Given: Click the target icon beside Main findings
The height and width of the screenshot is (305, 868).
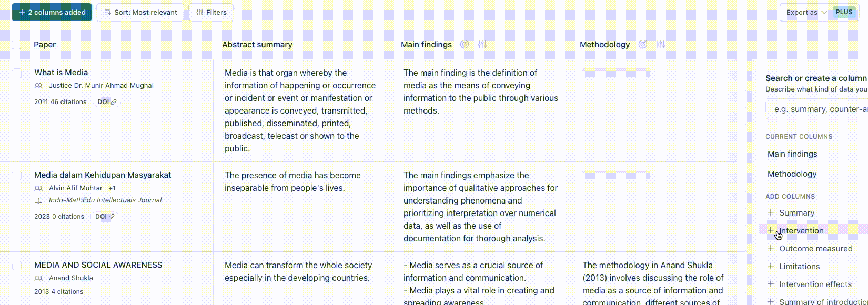Looking at the screenshot, I should point(465,44).
